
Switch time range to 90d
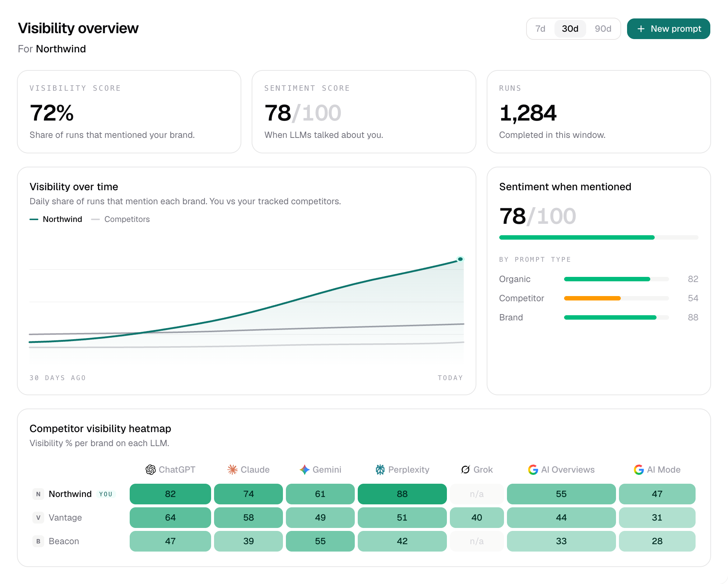[603, 29]
